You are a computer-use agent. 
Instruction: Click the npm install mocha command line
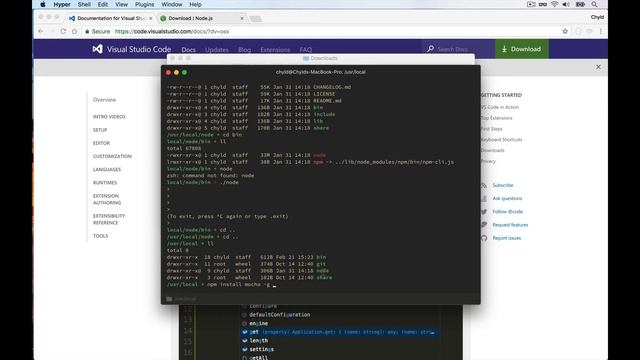click(x=221, y=284)
